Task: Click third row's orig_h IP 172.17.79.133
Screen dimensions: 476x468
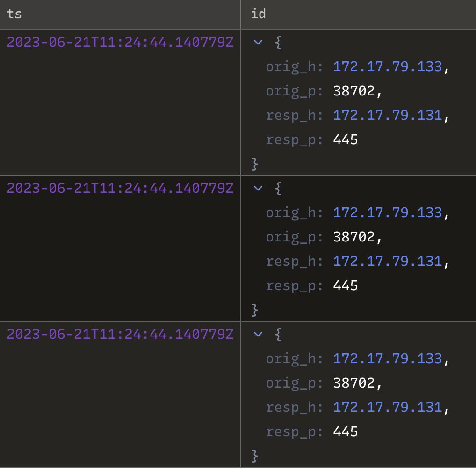Action: point(387,358)
